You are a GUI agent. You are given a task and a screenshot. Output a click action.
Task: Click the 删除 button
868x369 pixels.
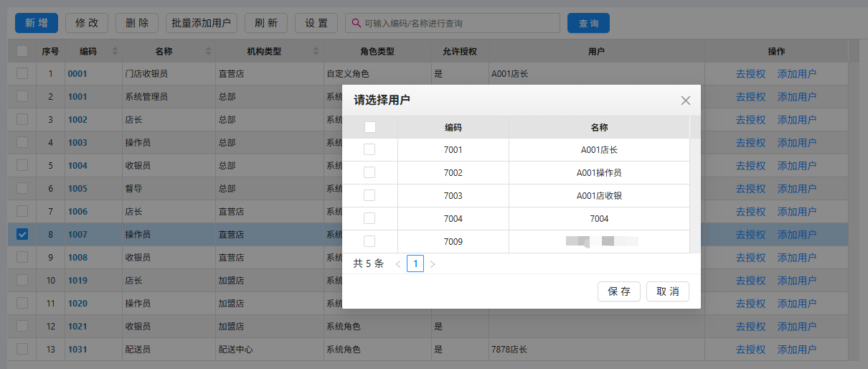tap(137, 23)
